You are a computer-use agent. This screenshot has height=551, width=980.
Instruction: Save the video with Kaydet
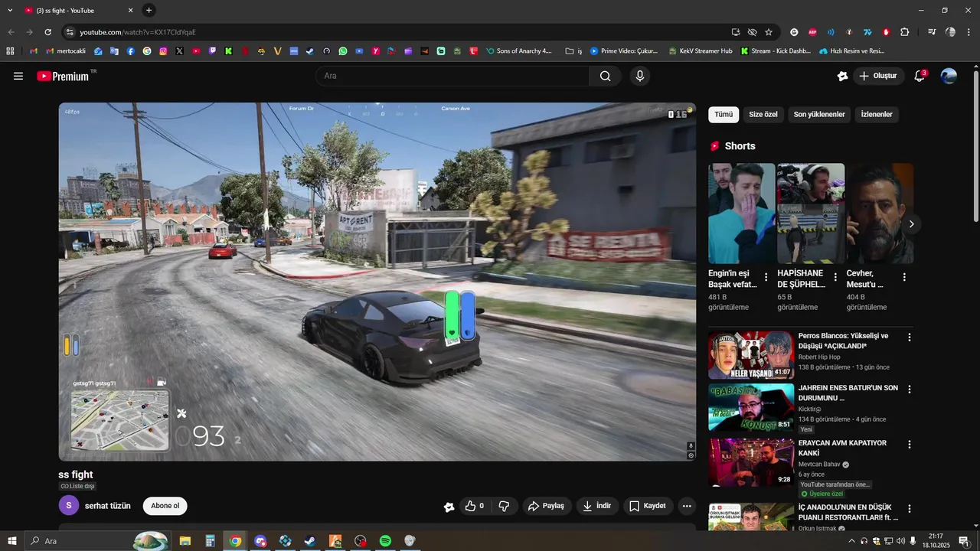click(648, 506)
